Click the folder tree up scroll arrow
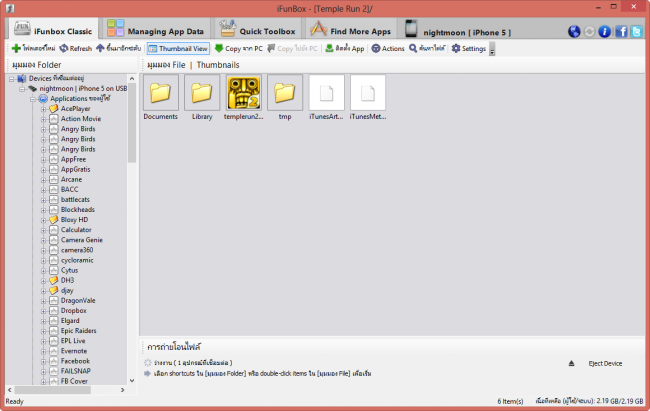 pyautogui.click(x=132, y=78)
